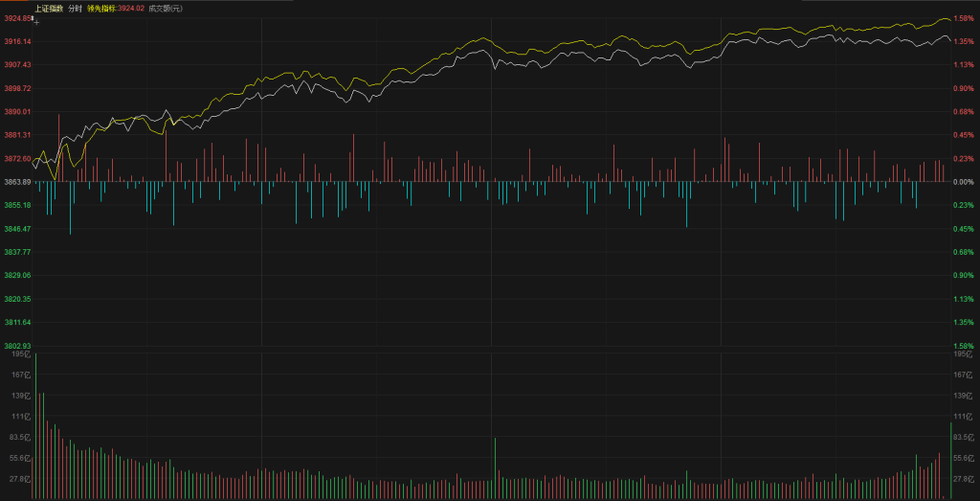Click the 3890.01 price axis label
The height and width of the screenshot is (501, 980).
[x=17, y=112]
